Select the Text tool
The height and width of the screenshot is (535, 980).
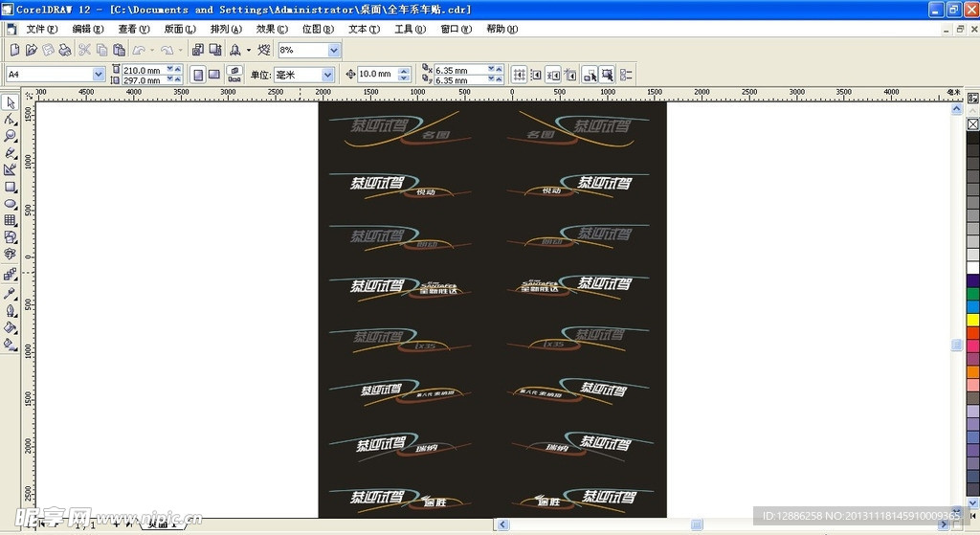pyautogui.click(x=10, y=254)
